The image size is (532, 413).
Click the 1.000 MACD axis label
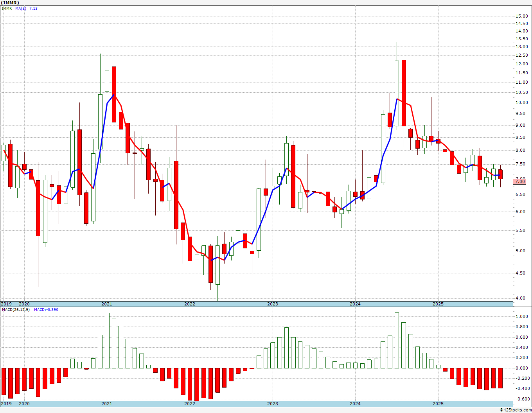(x=522, y=316)
